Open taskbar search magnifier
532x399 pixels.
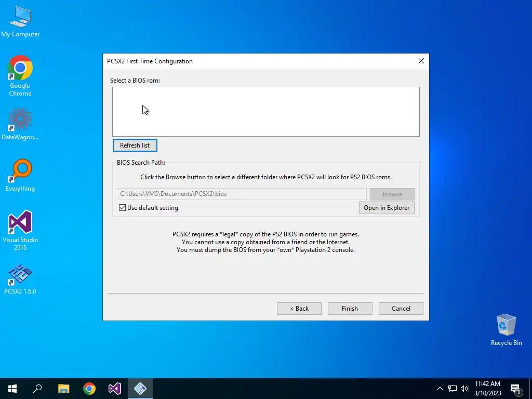37,389
